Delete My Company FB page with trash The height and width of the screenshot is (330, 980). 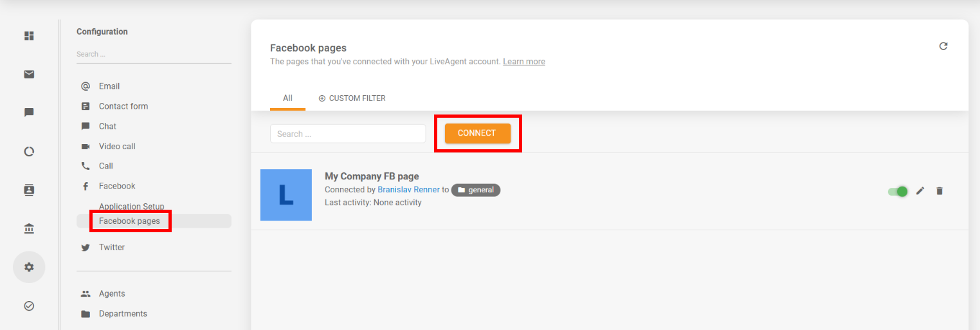(x=939, y=191)
